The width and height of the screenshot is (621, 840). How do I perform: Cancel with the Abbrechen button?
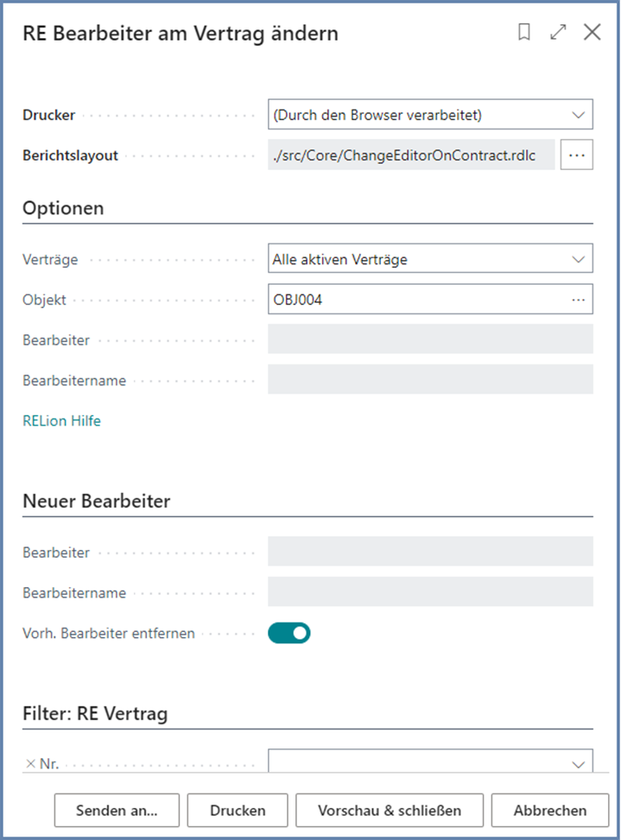(550, 811)
